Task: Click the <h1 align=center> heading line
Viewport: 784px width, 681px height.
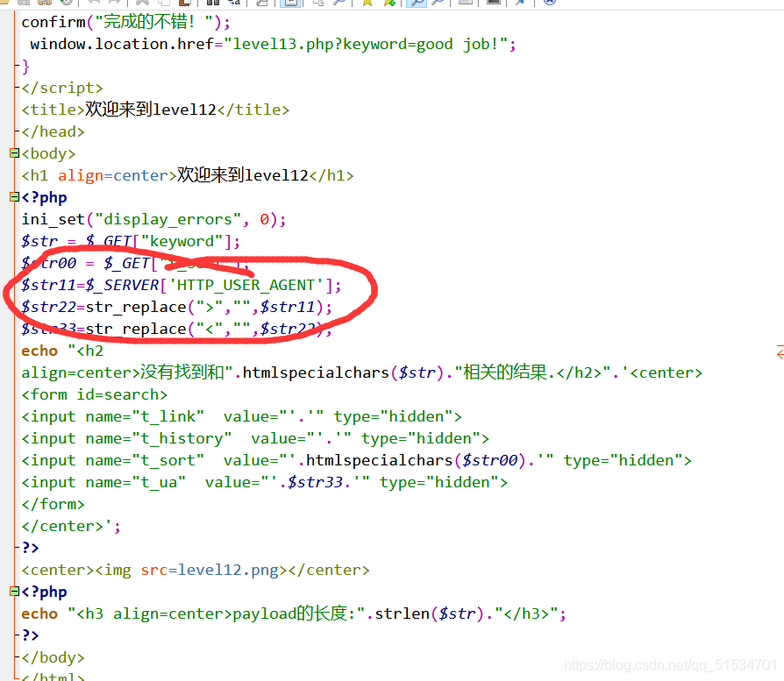Action: point(188,175)
